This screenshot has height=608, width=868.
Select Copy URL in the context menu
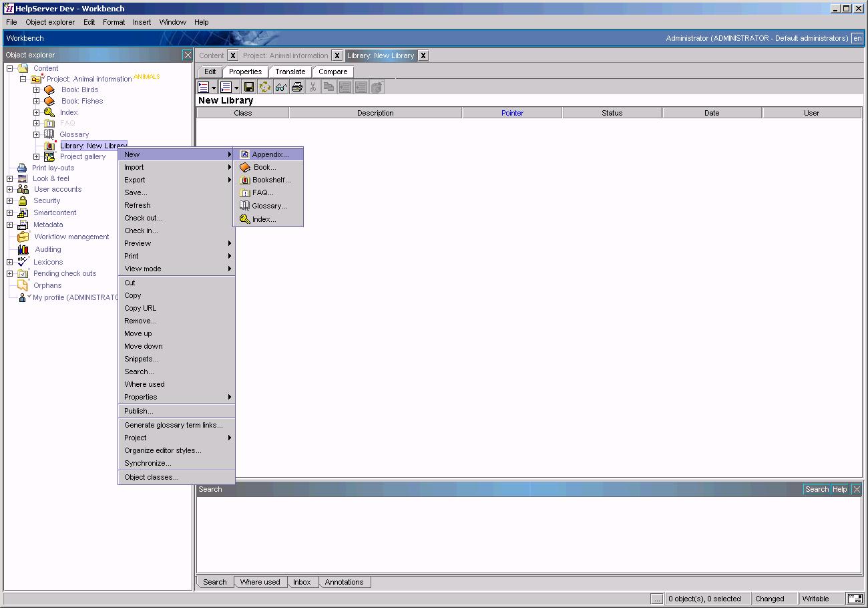176,308
